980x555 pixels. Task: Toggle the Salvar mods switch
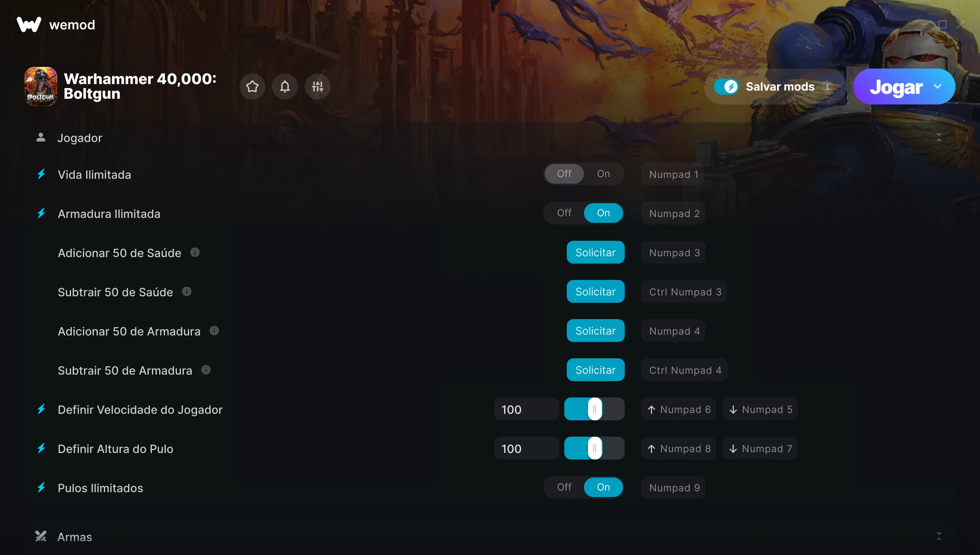pyautogui.click(x=726, y=87)
